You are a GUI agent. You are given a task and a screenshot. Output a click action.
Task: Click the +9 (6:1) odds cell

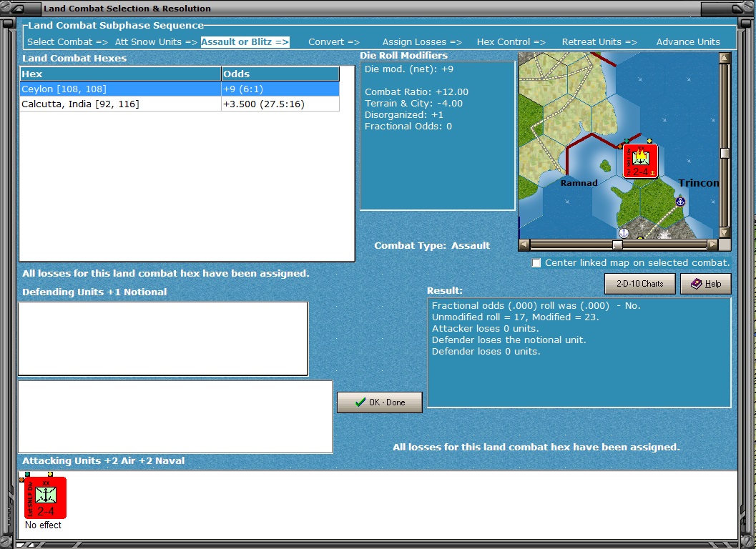280,89
